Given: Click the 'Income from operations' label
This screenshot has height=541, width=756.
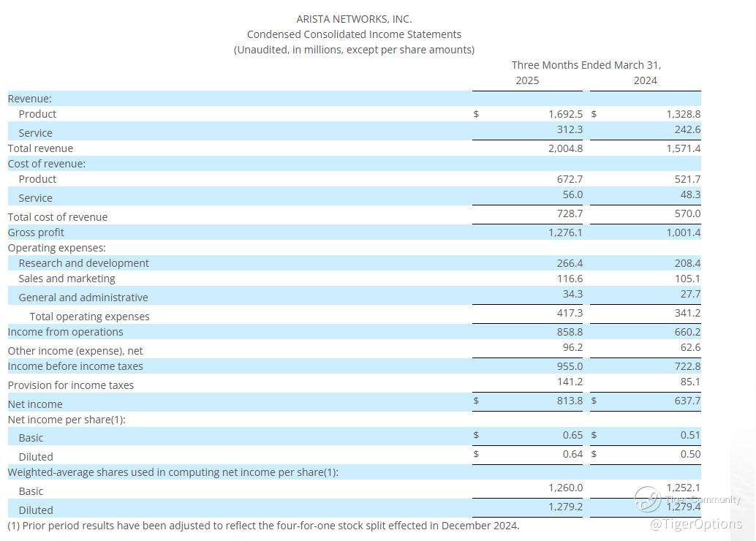Looking at the screenshot, I should [66, 332].
